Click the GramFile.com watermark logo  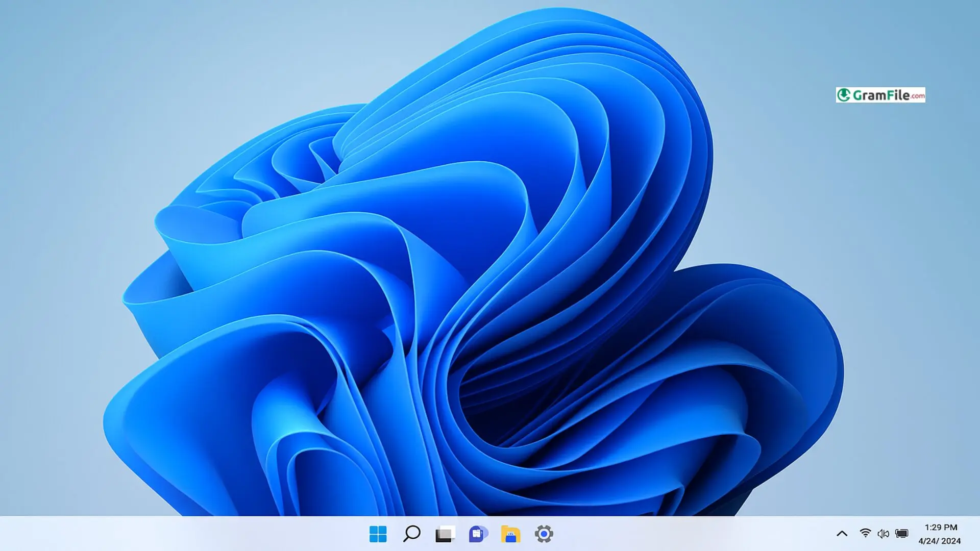click(x=880, y=95)
